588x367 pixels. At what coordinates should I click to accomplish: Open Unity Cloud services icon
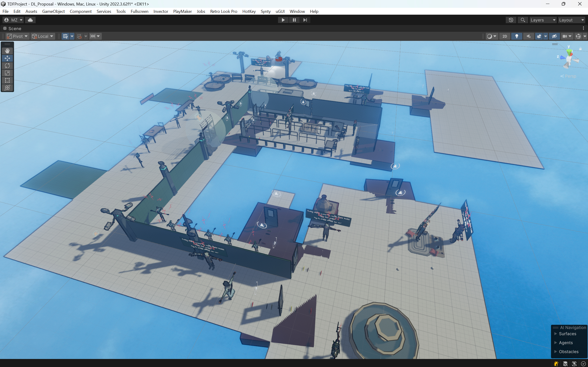point(30,20)
